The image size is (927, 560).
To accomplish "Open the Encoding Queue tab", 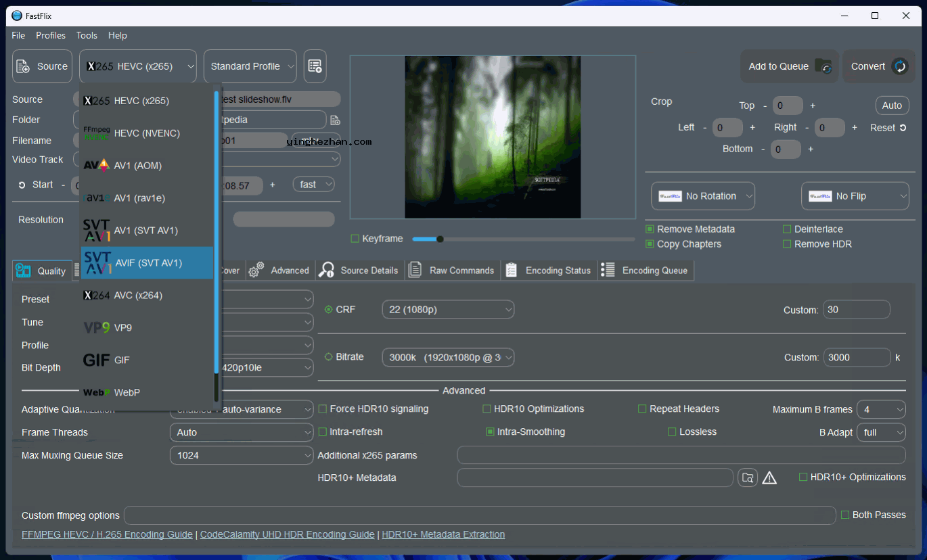I will click(x=646, y=271).
